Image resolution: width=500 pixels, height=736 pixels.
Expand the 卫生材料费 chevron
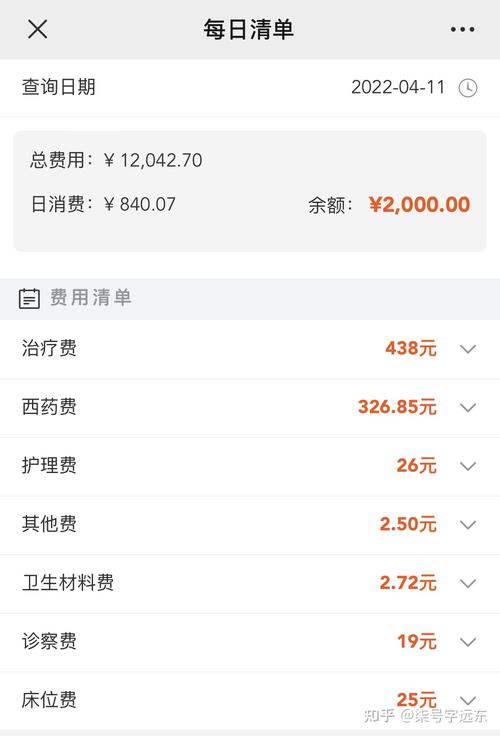[468, 583]
